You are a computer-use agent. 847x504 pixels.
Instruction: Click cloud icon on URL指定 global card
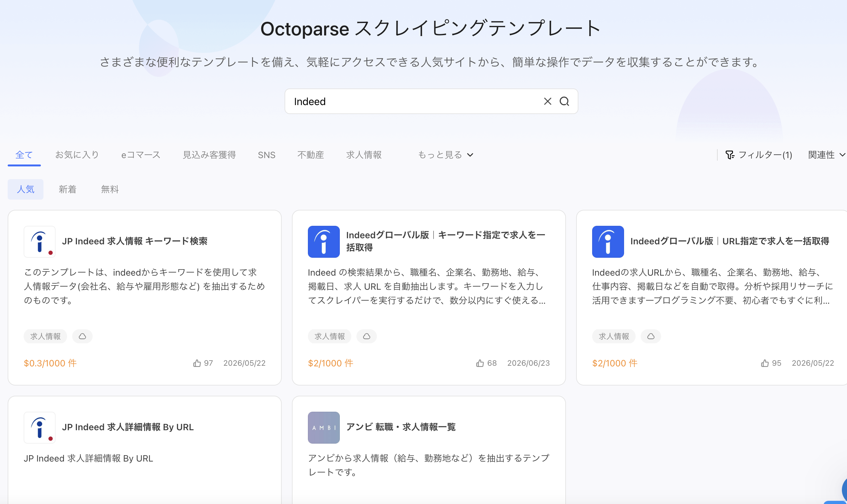click(x=651, y=336)
